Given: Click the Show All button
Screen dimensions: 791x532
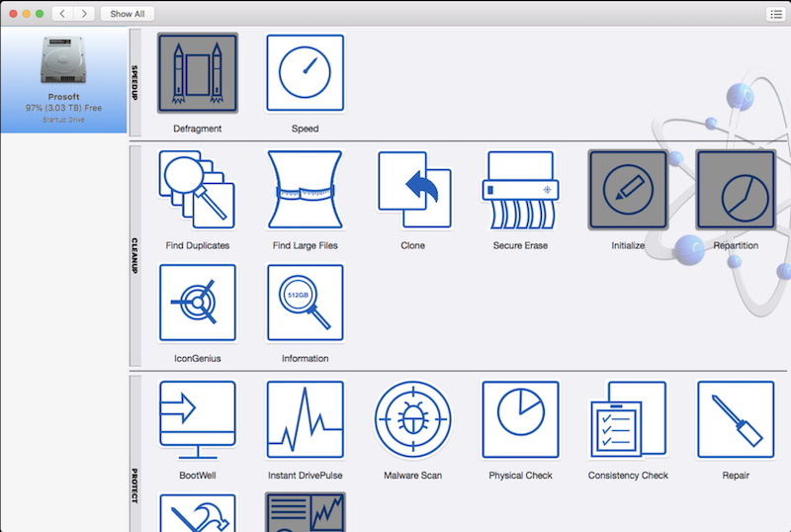Looking at the screenshot, I should pos(127,14).
